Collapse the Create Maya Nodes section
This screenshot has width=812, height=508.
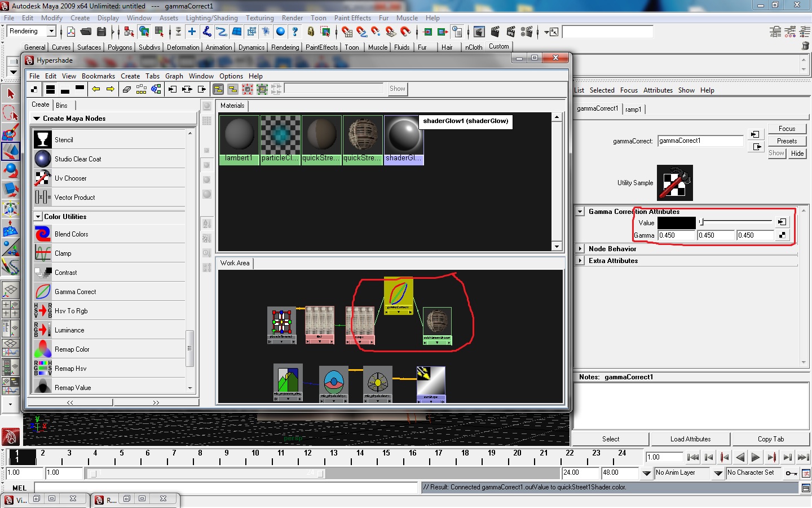(x=37, y=119)
